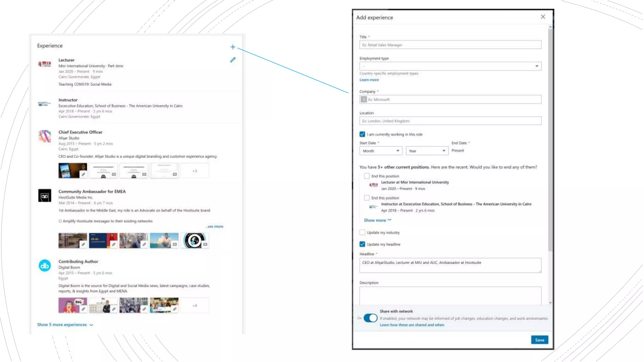The height and width of the screenshot is (362, 644).
Task: Click the Afqar Studio company logo
Action: pos(45,136)
